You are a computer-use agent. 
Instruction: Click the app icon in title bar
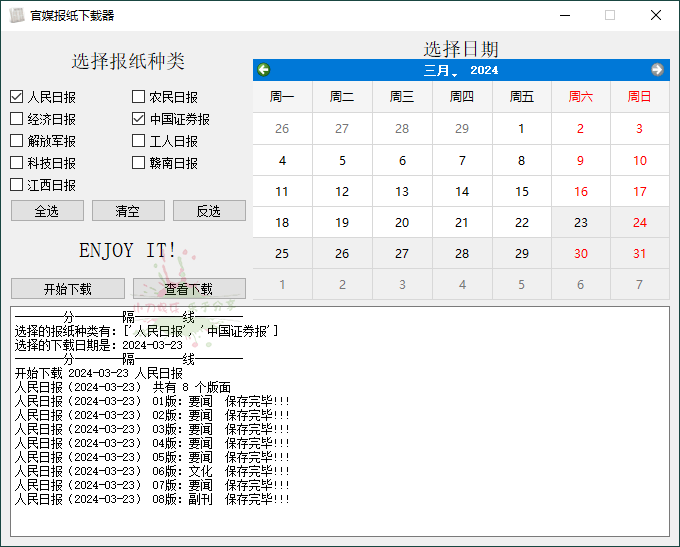[16, 15]
